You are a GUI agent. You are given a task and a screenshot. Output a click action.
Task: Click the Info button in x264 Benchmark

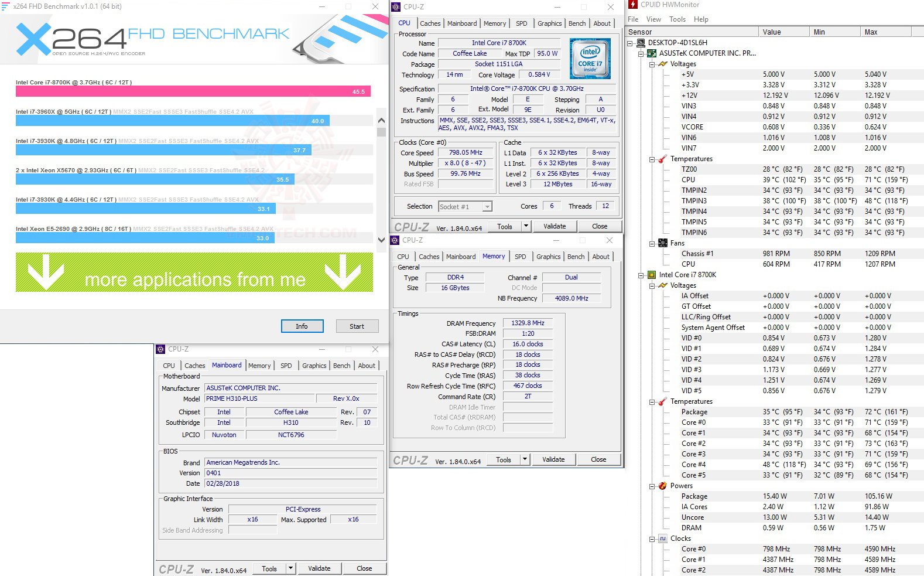click(302, 326)
